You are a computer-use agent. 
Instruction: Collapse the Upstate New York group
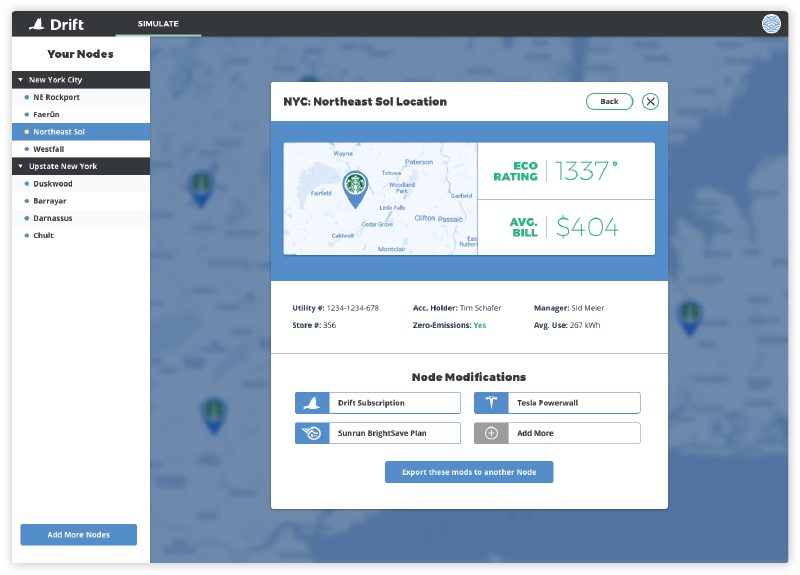[x=21, y=166]
